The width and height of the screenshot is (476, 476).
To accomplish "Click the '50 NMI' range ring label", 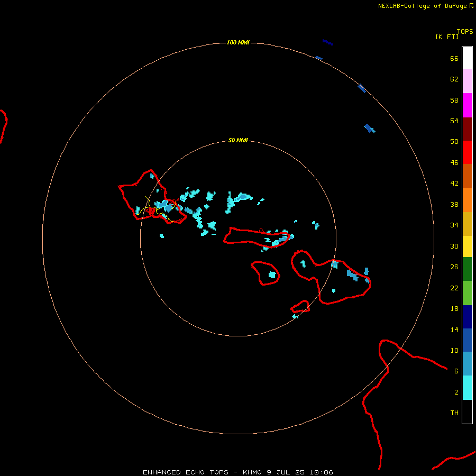I will point(239,140).
